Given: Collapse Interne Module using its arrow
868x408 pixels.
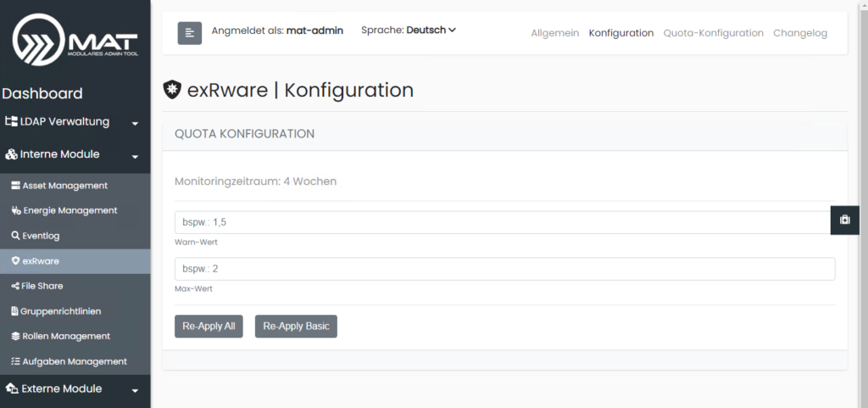Looking at the screenshot, I should [135, 157].
